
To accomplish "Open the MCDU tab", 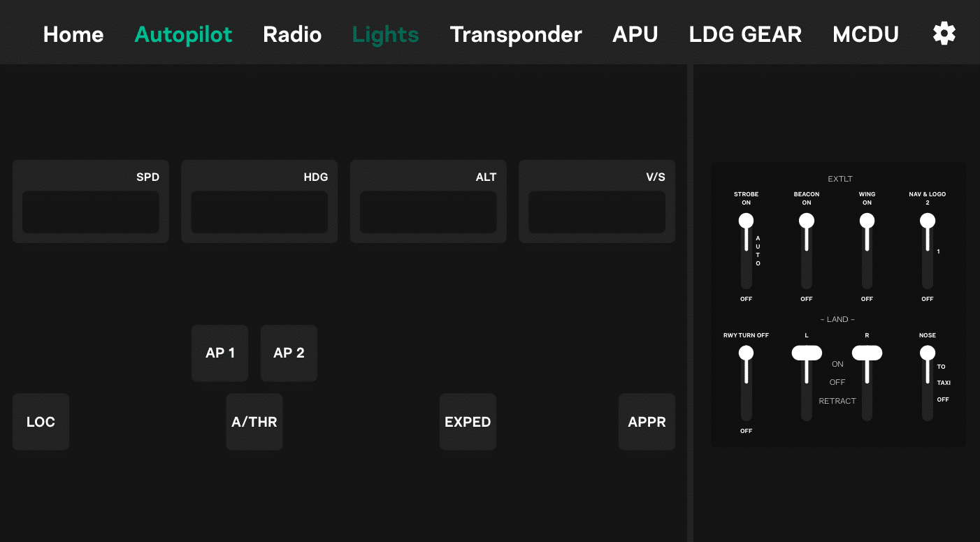I will 865,34.
